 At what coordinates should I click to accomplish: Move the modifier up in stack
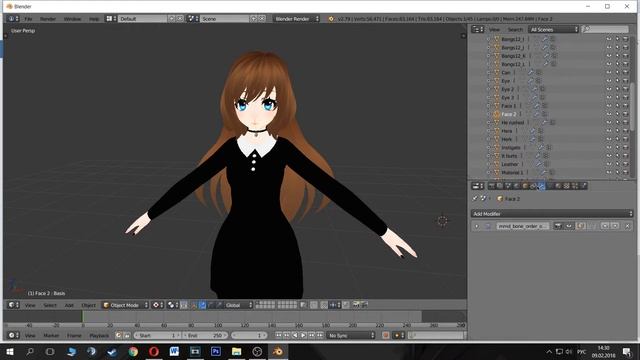coord(605,226)
